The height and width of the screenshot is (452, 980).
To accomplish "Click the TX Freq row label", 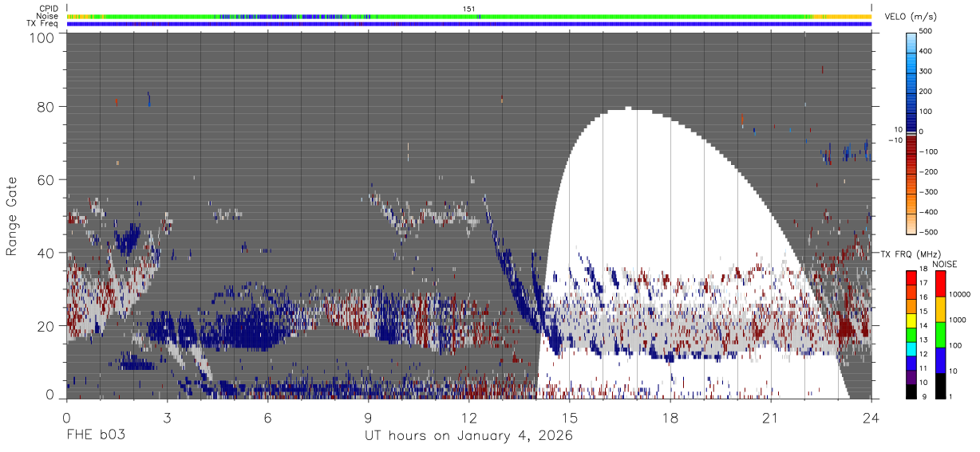I will (x=43, y=23).
